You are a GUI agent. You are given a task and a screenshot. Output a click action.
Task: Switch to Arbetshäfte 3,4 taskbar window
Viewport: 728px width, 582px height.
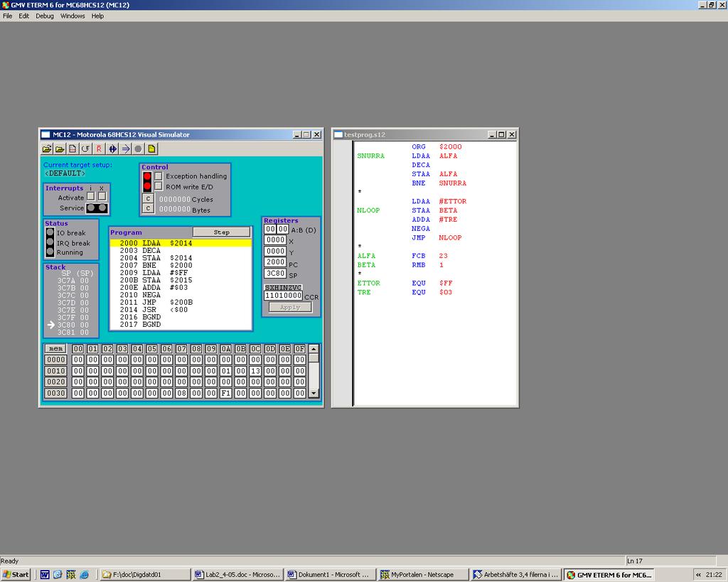pos(515,575)
